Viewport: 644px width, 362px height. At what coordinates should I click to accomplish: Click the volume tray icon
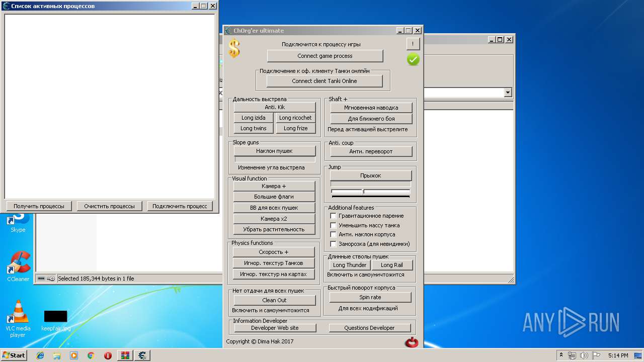coord(584,355)
